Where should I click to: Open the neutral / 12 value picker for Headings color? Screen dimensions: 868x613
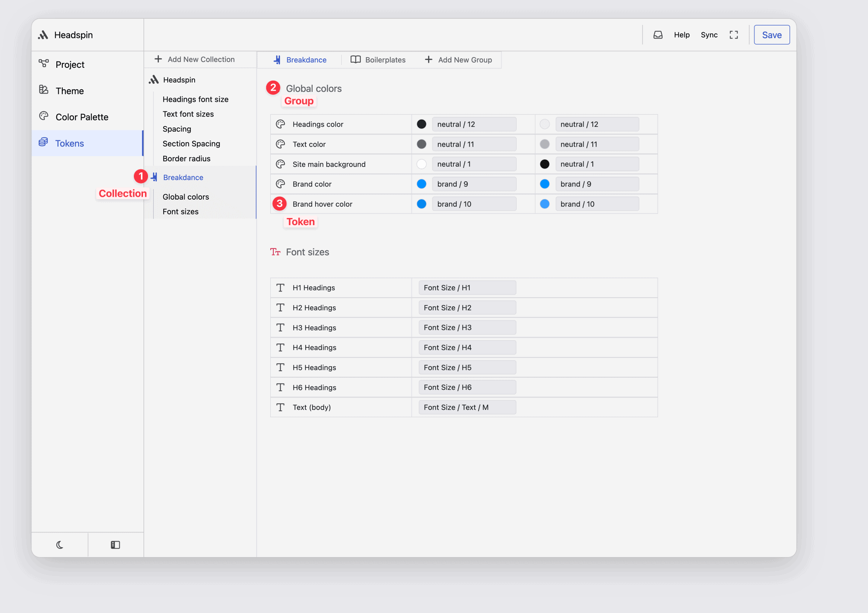(474, 124)
